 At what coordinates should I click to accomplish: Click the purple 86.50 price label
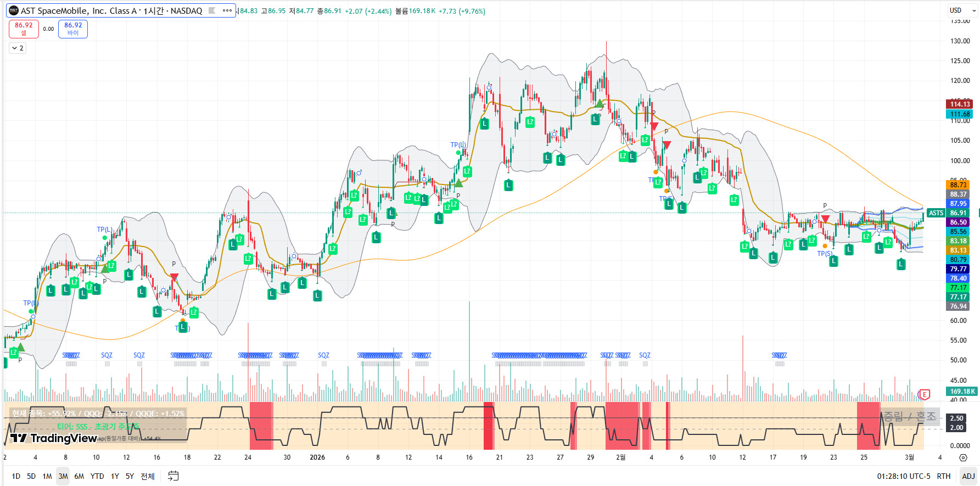coord(959,222)
